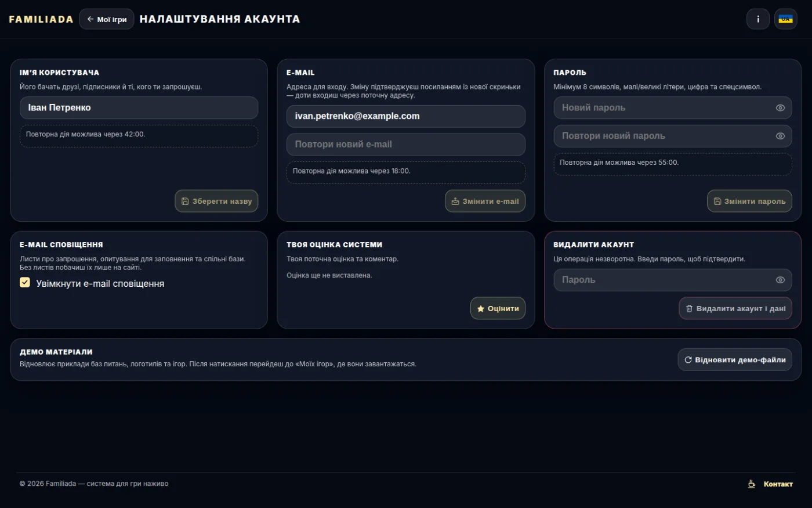Reveal the repeated new password field
The image size is (812, 508).
780,136
